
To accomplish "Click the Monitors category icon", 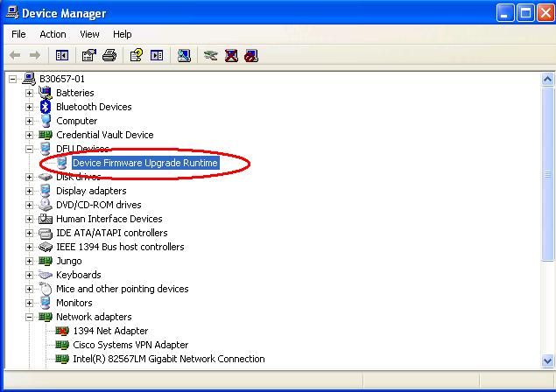I will click(x=46, y=303).
